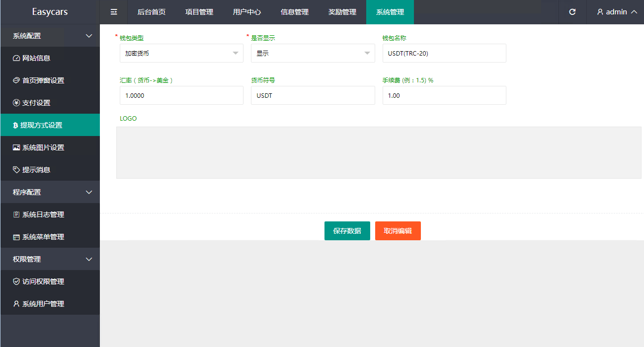Viewport: 644px width, 347px height.
Task: Click the refresh icon in the top bar
Action: pos(572,12)
